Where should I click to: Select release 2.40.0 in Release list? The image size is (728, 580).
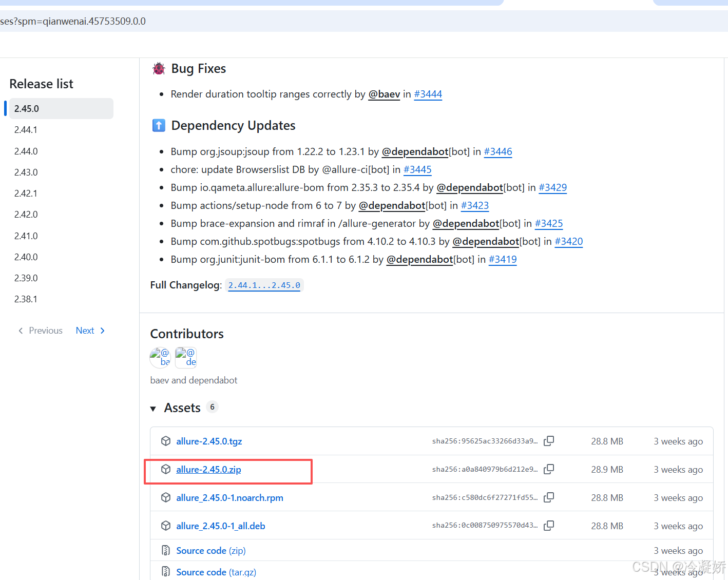coord(26,257)
